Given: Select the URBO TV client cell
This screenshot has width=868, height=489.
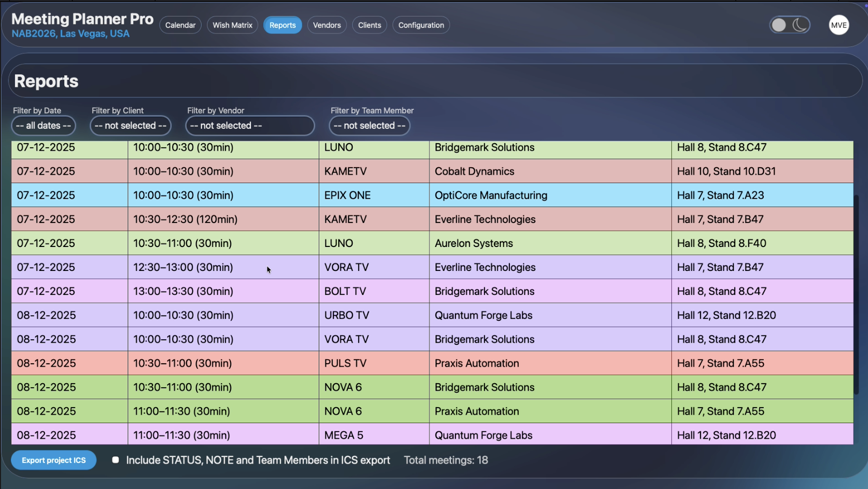Looking at the screenshot, I should (374, 315).
